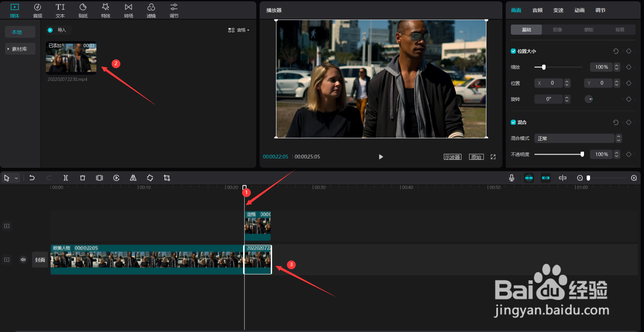Toggle upper track lock icon

pos(7,226)
